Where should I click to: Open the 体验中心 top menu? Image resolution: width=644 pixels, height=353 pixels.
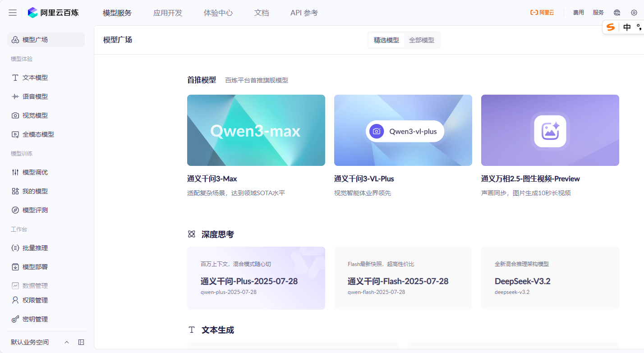pos(218,13)
